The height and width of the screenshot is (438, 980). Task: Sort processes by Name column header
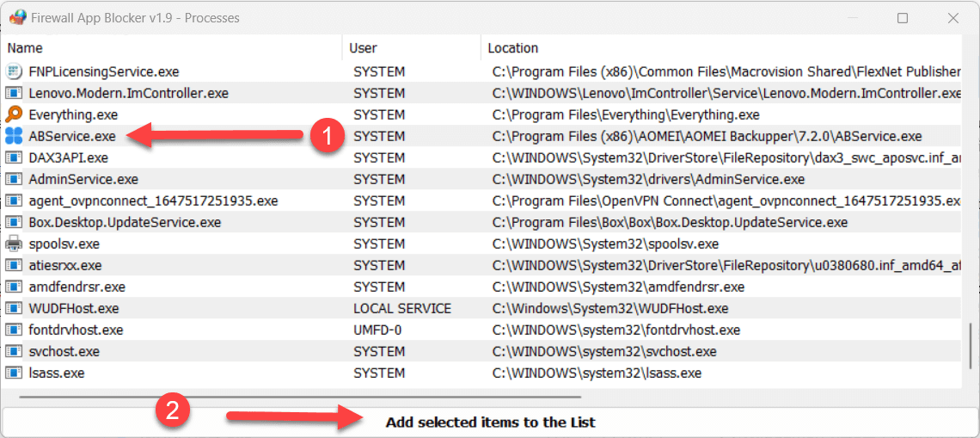[x=171, y=48]
